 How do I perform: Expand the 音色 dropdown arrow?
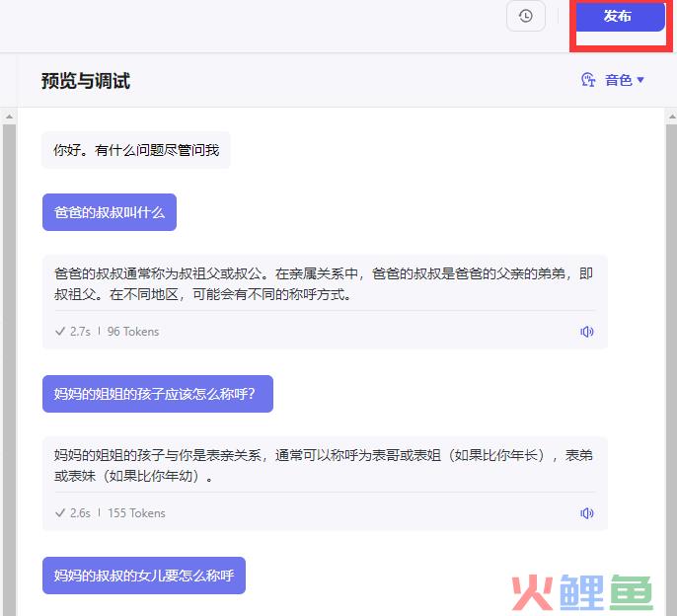click(640, 80)
